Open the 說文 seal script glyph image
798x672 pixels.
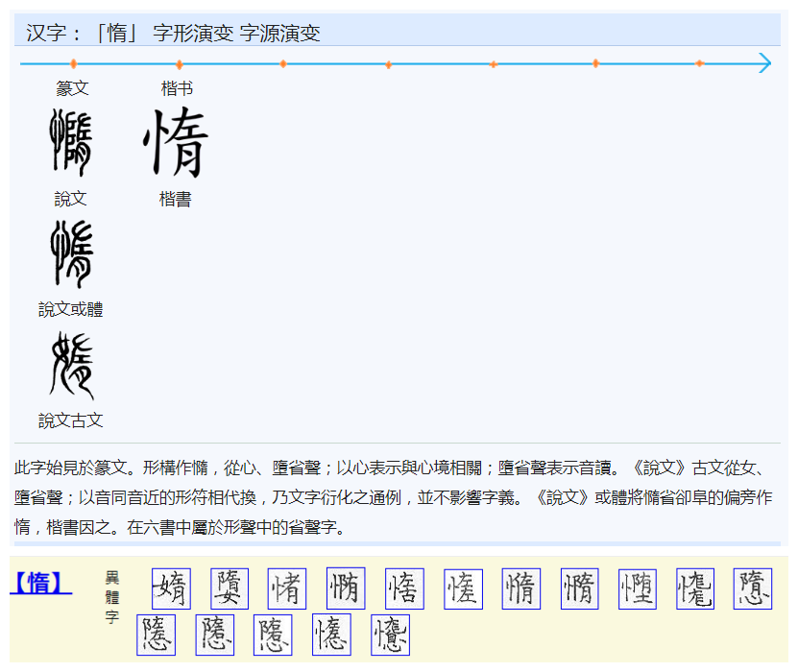pyautogui.click(x=71, y=142)
